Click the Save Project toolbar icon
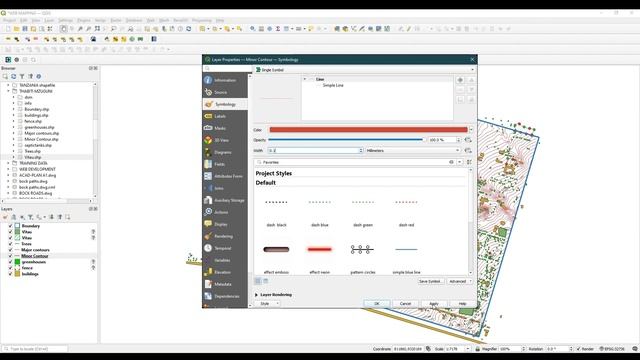 (25, 29)
